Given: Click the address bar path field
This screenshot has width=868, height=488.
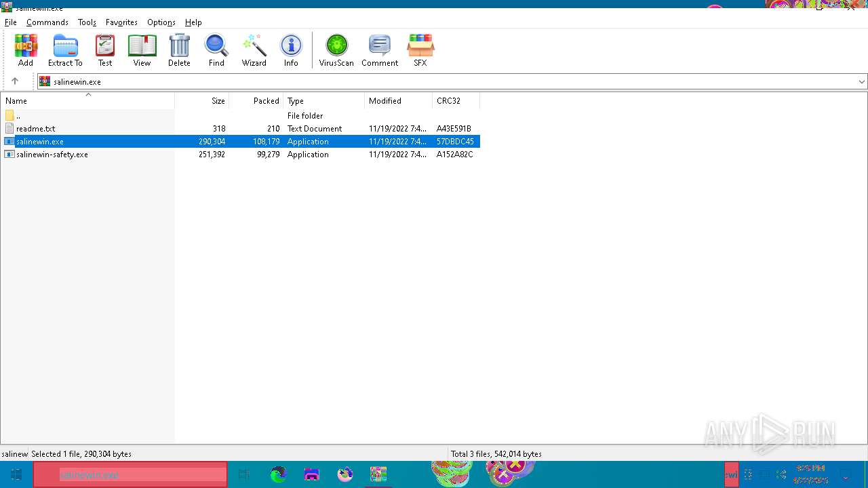Looking at the screenshot, I should (453, 81).
